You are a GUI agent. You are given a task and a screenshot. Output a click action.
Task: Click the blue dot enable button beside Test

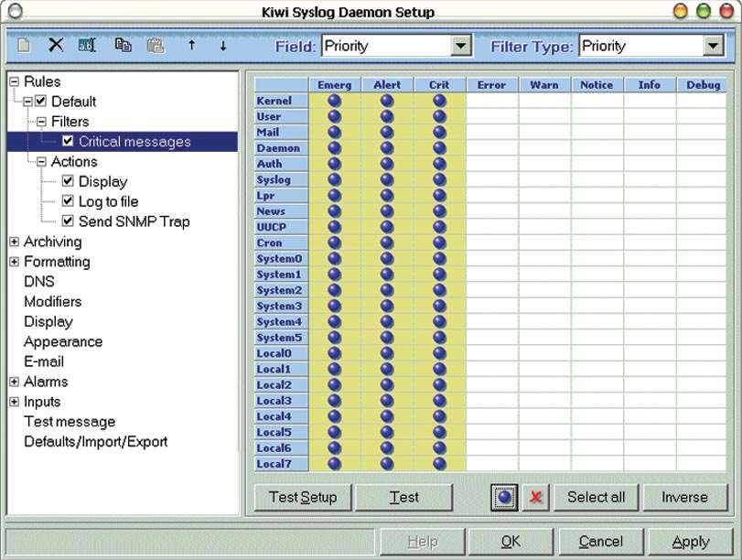point(504,497)
